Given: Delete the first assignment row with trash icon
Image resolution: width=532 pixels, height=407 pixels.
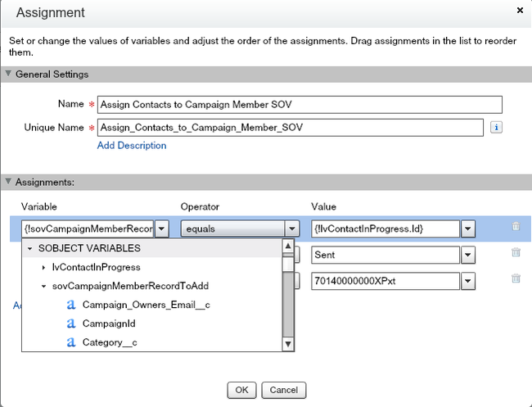Looking at the screenshot, I should pyautogui.click(x=515, y=227).
